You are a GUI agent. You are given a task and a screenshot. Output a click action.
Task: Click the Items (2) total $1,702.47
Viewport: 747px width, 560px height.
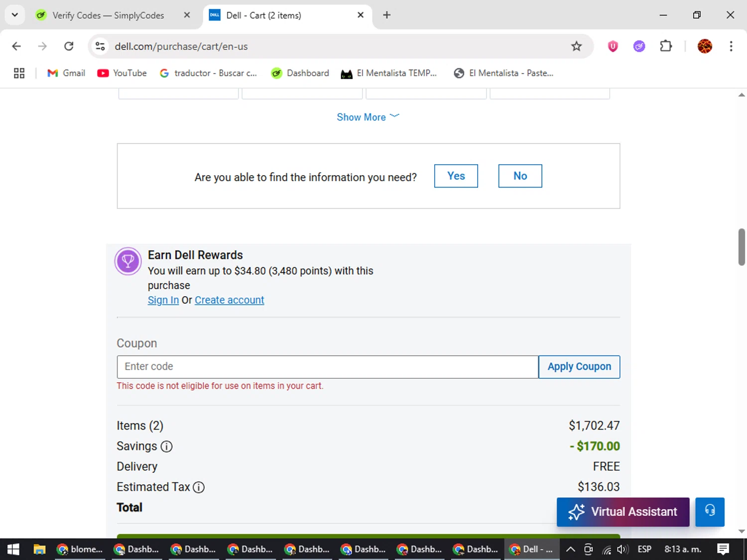[594, 426]
